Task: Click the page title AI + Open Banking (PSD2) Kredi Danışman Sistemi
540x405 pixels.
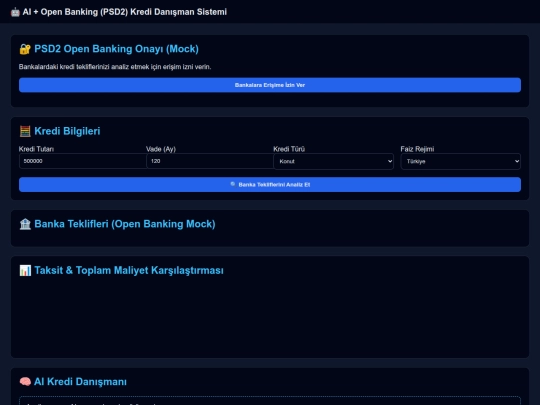Action: pyautogui.click(x=125, y=12)
